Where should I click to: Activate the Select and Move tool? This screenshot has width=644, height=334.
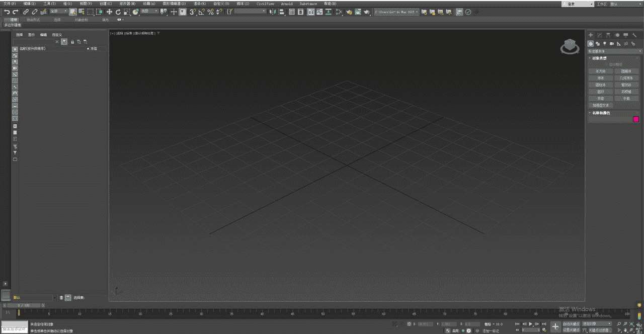tap(109, 12)
